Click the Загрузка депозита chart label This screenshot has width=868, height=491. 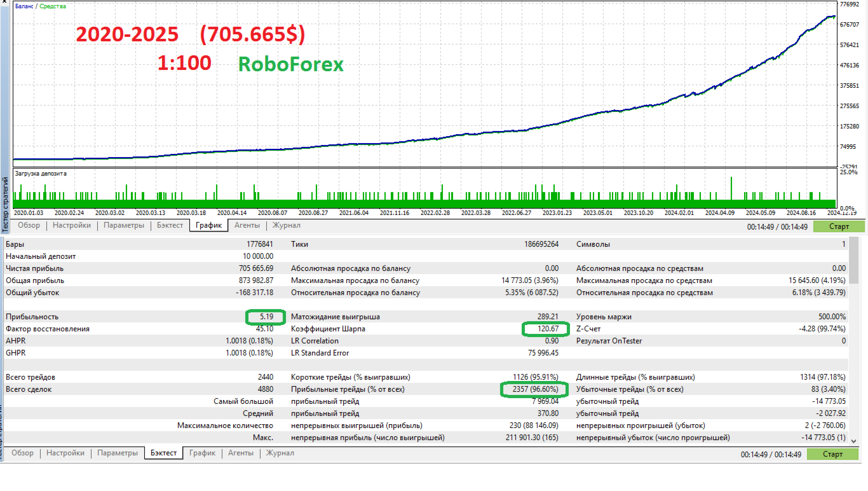41,173
